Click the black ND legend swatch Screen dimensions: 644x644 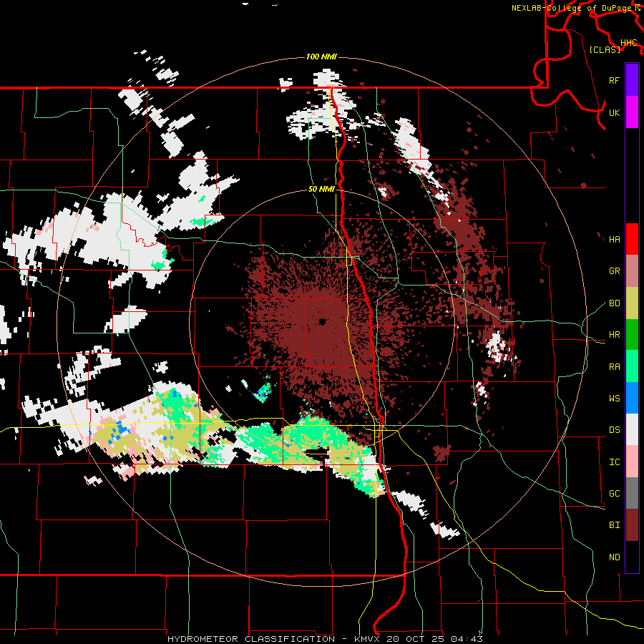[632, 557]
